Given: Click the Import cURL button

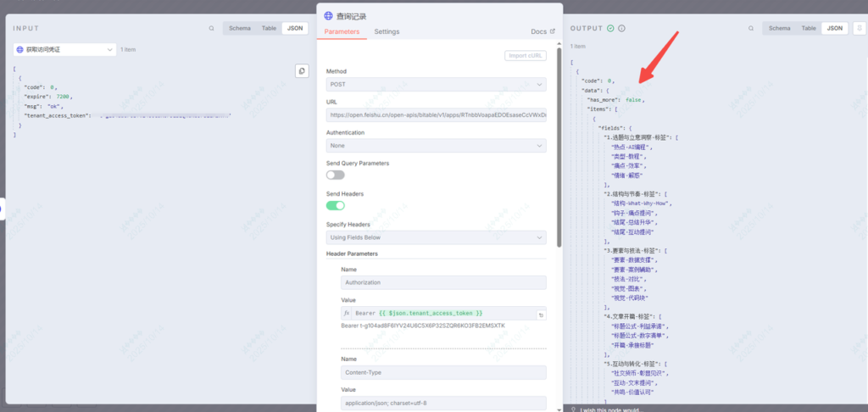Looking at the screenshot, I should coord(526,56).
